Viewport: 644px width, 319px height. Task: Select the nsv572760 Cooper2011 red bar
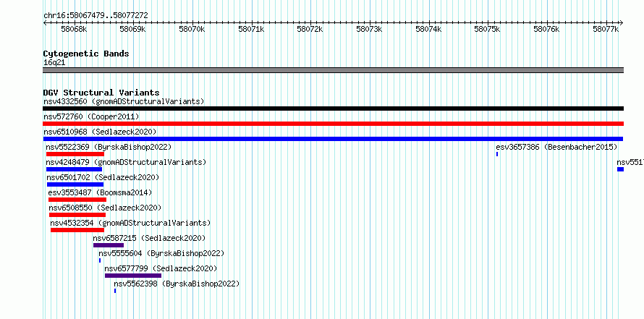point(333,124)
